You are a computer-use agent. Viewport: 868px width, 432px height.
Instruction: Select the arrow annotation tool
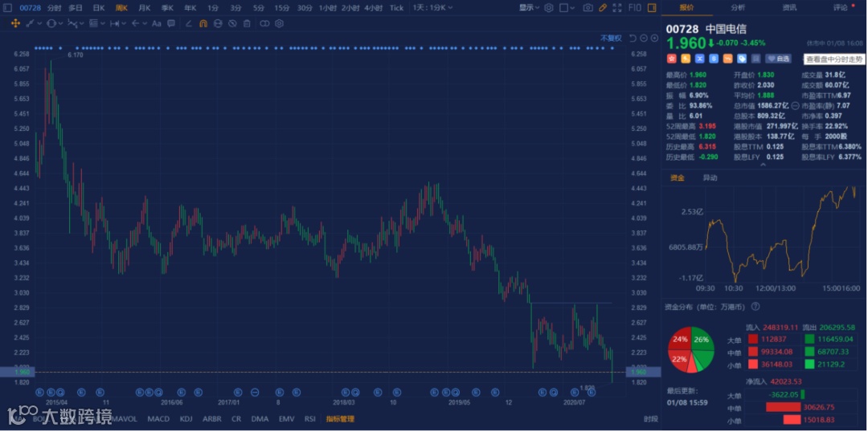(136, 24)
